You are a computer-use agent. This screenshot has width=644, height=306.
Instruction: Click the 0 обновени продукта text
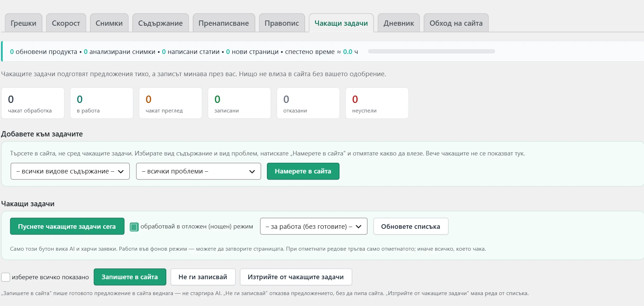pyautogui.click(x=43, y=52)
